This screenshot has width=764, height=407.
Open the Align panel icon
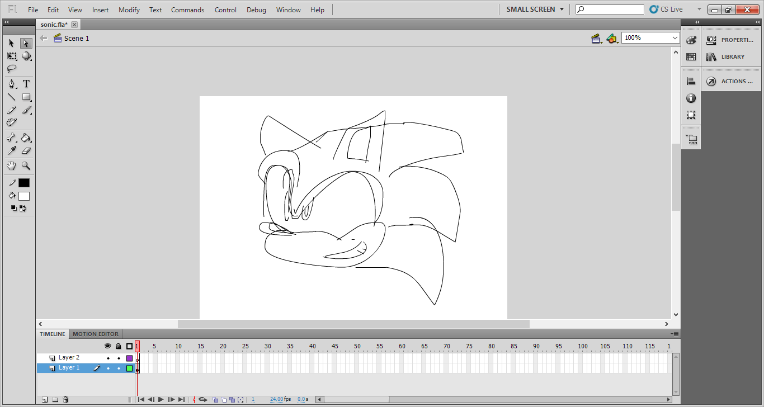pyautogui.click(x=691, y=81)
